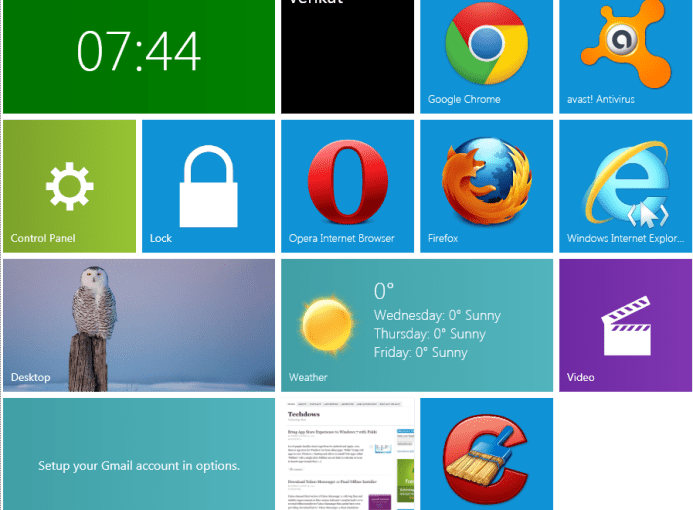Click the 07:44 clock tile
This screenshot has height=510, width=693.
139,56
